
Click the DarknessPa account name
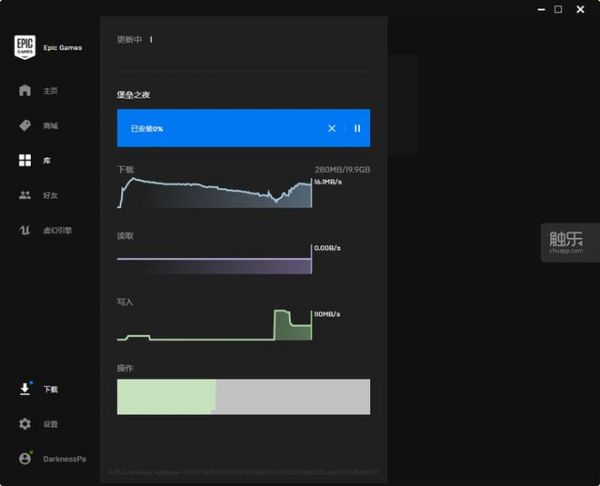[x=64, y=458]
